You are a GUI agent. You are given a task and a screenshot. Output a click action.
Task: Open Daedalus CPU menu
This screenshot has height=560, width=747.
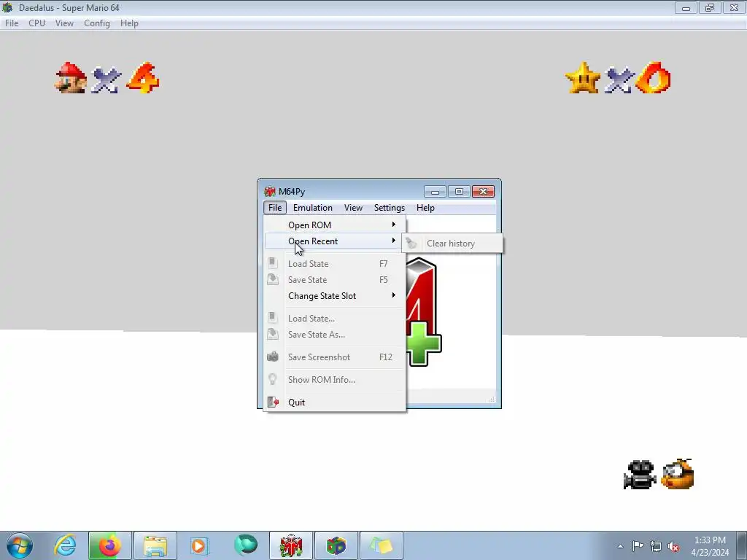(x=36, y=23)
